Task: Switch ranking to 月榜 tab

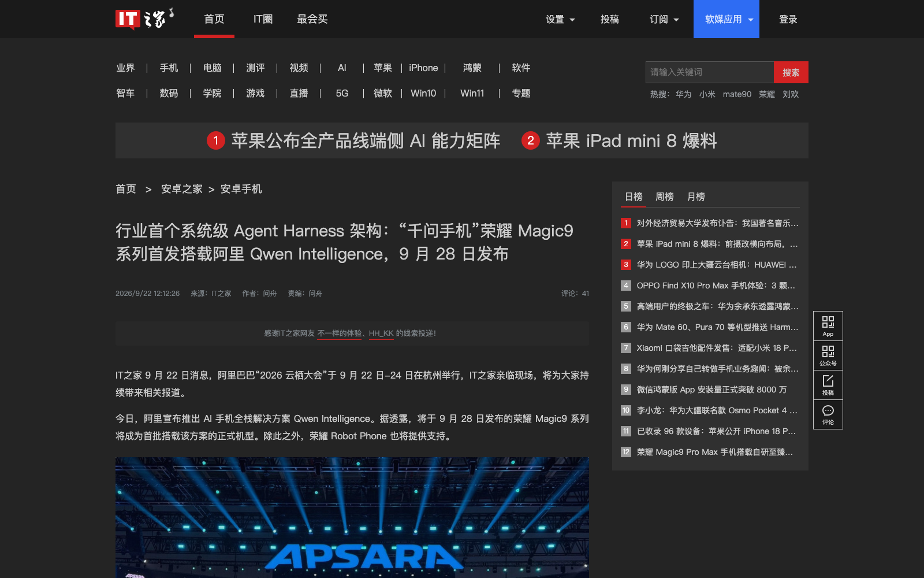Action: point(696,197)
